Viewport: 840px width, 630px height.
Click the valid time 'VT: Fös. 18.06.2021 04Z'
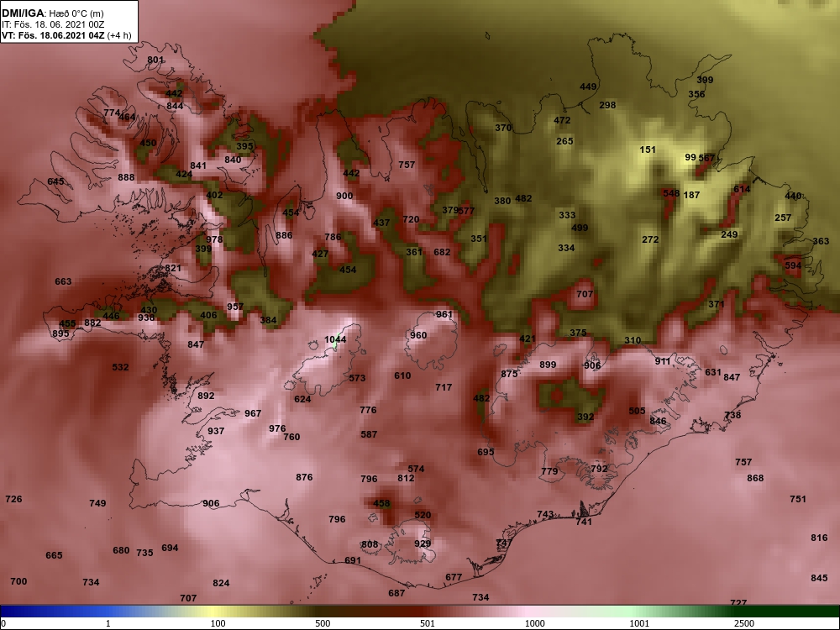coord(53,35)
